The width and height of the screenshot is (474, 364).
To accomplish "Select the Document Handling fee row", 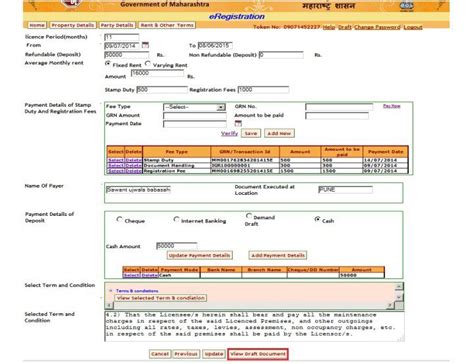I will (116, 166).
